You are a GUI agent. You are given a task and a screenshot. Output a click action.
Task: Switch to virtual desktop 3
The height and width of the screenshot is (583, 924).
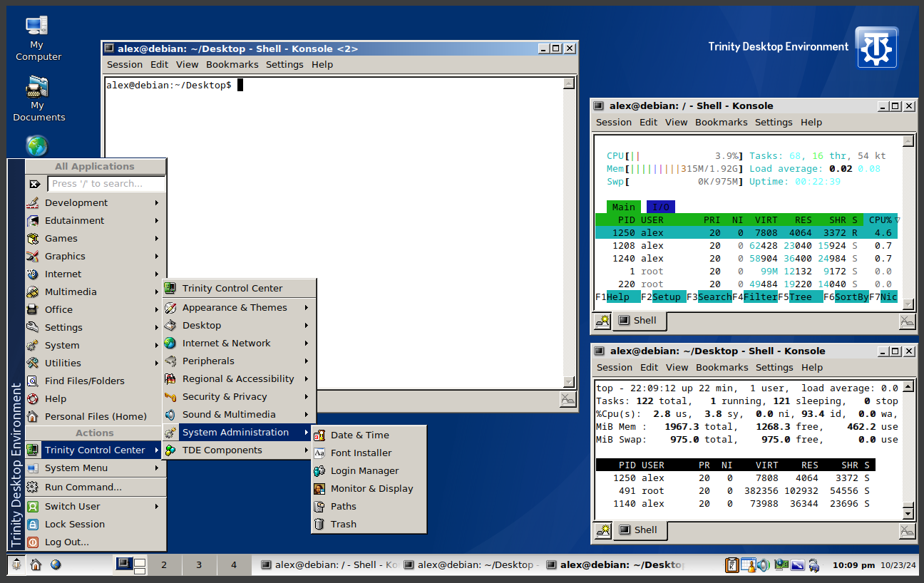[x=199, y=565]
